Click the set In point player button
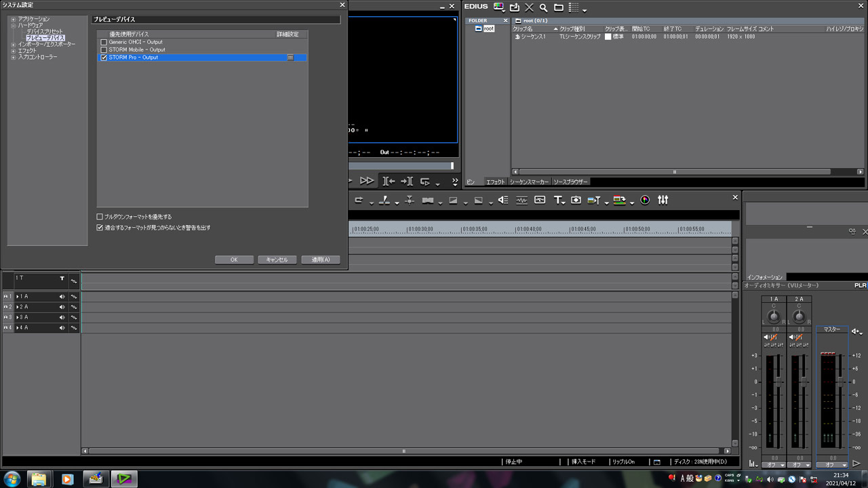868x488 pixels. click(x=389, y=181)
